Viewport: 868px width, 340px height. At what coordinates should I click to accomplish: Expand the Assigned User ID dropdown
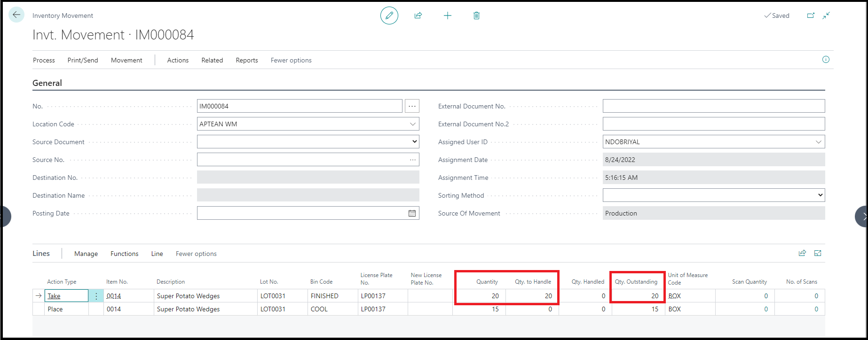tap(819, 142)
